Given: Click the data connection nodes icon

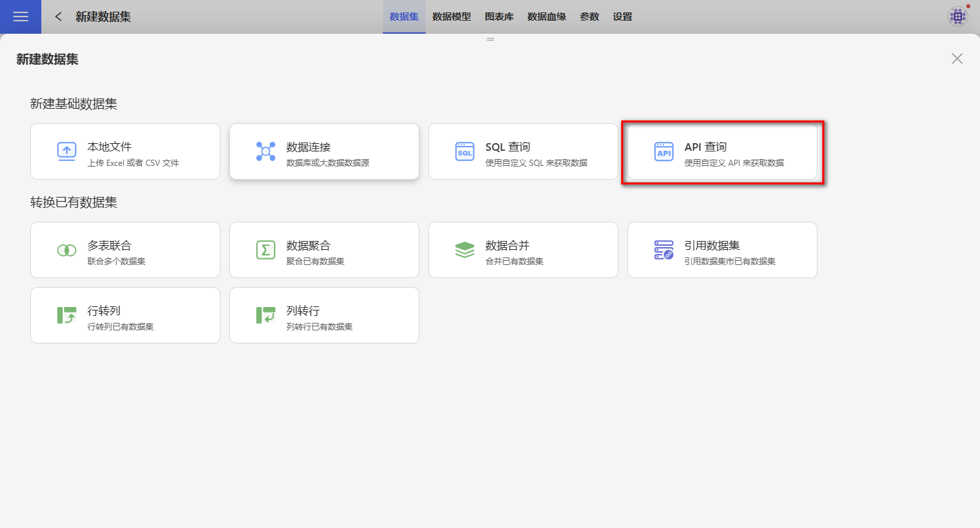Looking at the screenshot, I should point(266,151).
